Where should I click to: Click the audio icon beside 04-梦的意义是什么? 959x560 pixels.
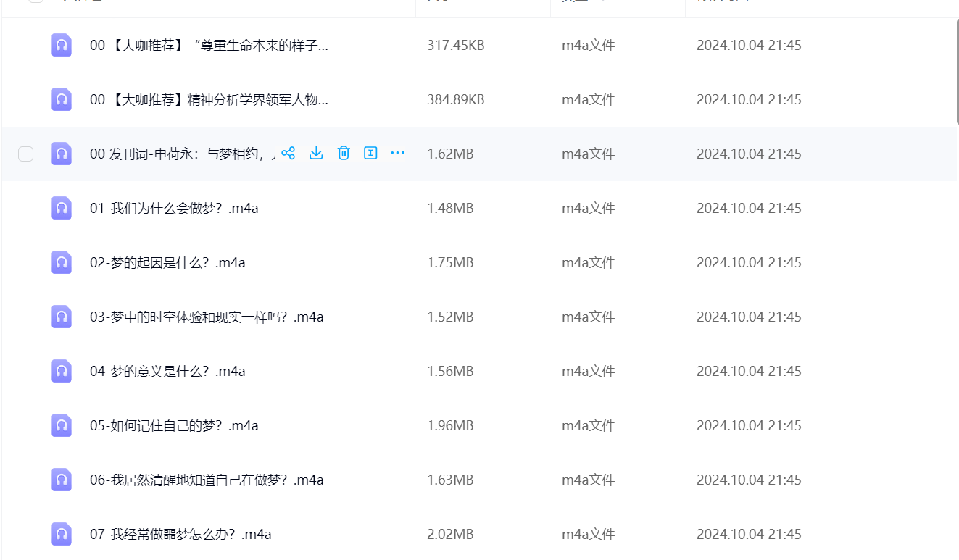click(x=62, y=371)
